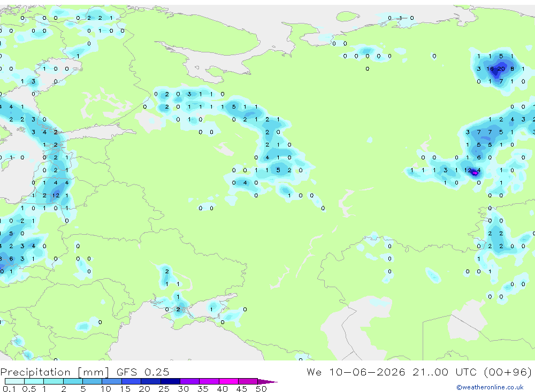
Task: Select legend swatch between 2 and 5
Action: tap(73, 381)
